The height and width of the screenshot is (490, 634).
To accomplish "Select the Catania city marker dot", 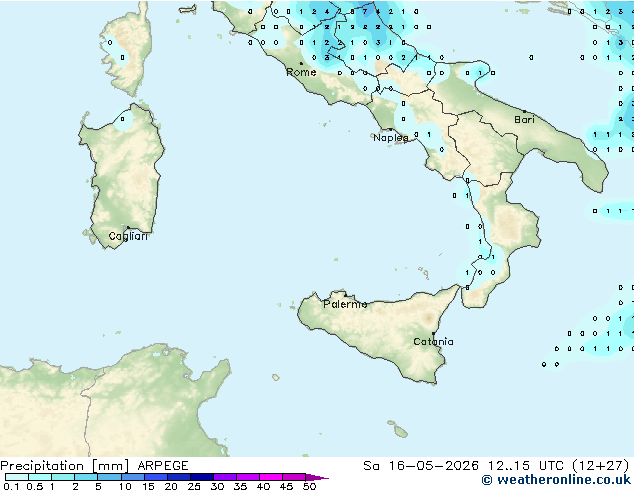I will click(433, 334).
